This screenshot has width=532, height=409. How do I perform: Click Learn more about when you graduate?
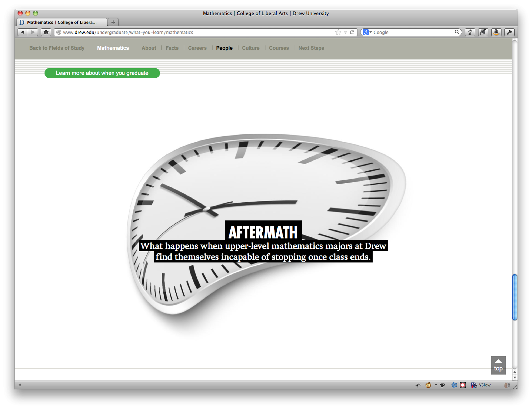click(x=102, y=73)
